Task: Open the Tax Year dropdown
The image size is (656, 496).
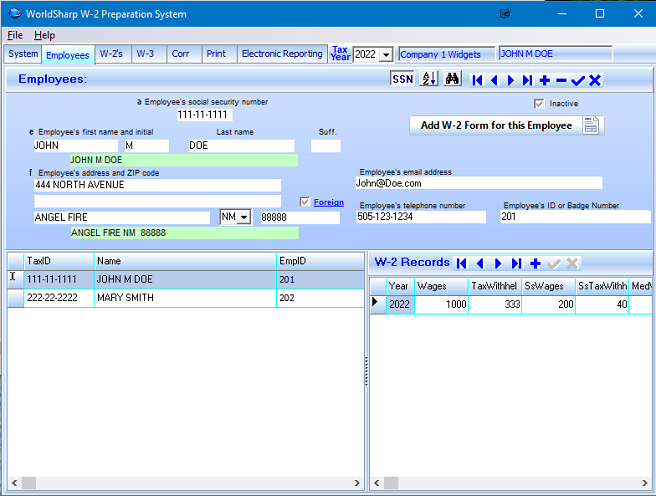Action: [x=387, y=55]
